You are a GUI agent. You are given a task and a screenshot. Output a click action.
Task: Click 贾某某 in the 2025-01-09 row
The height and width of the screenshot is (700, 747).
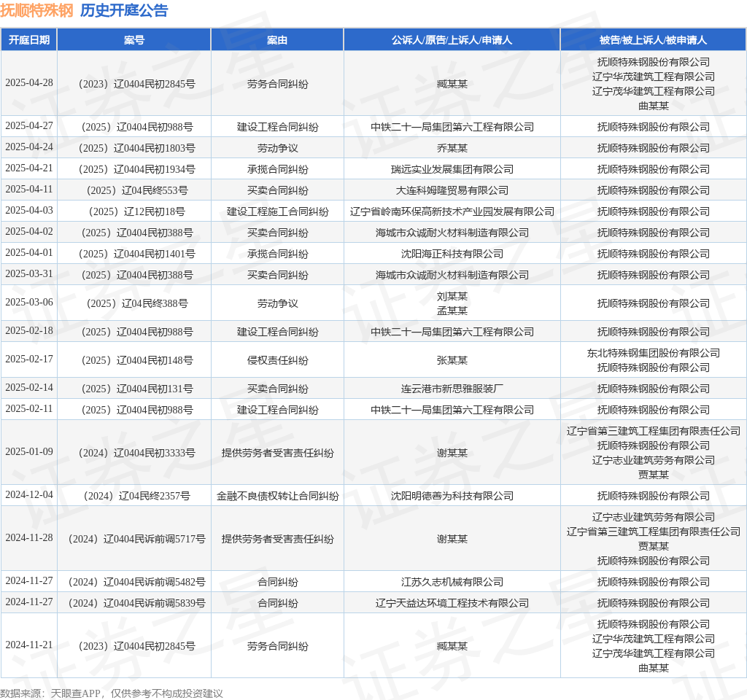pos(654,474)
